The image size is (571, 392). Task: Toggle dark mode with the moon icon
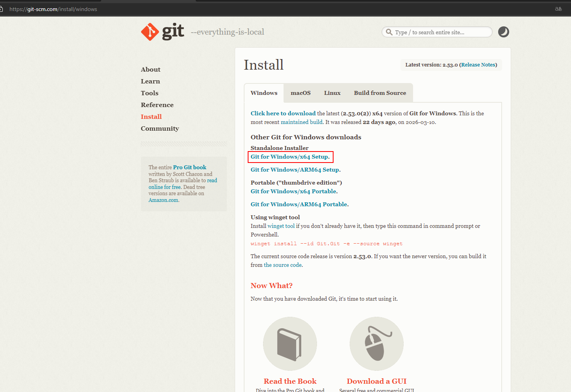[x=503, y=32]
